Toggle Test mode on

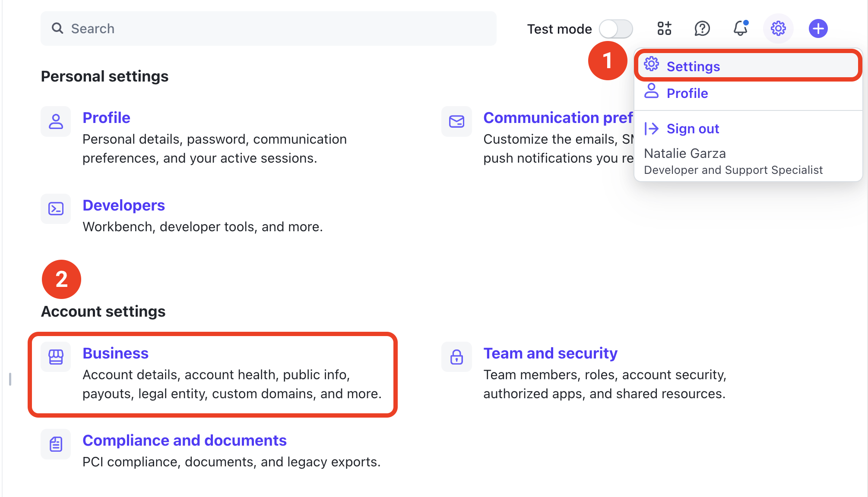616,28
